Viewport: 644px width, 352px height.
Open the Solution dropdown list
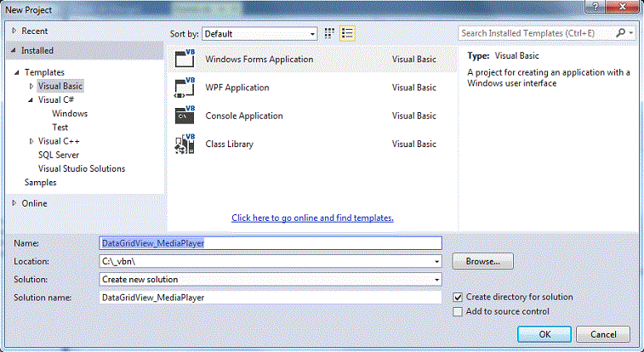click(x=436, y=280)
